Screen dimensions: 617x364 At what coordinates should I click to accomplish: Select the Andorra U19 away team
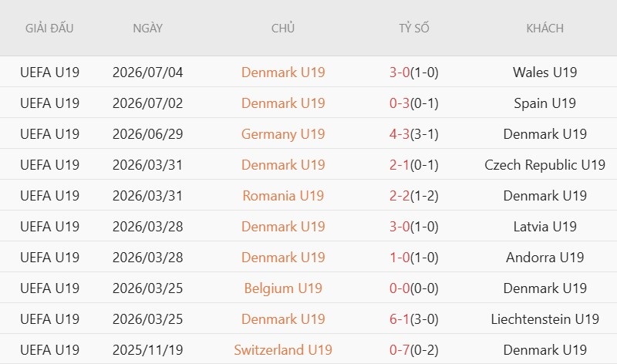[545, 258]
